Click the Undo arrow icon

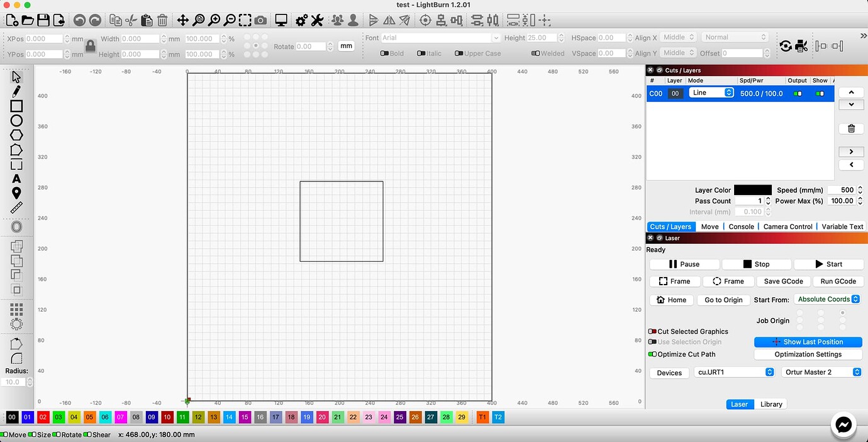[79, 20]
